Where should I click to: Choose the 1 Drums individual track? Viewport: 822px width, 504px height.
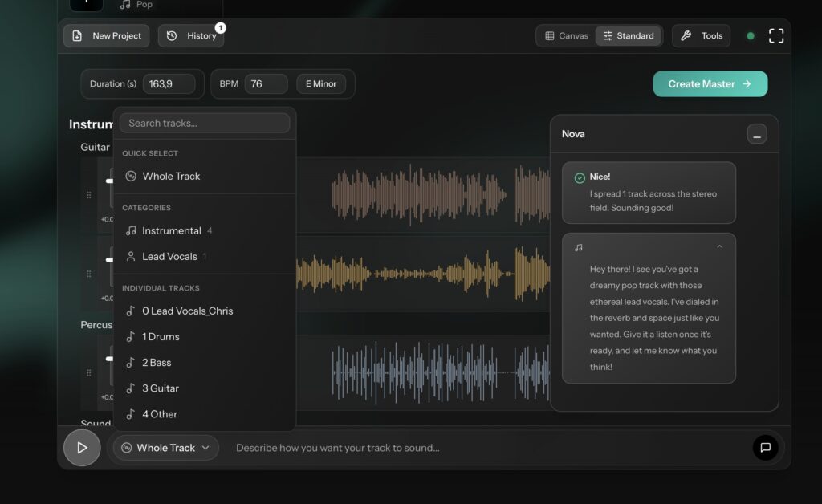(159, 336)
